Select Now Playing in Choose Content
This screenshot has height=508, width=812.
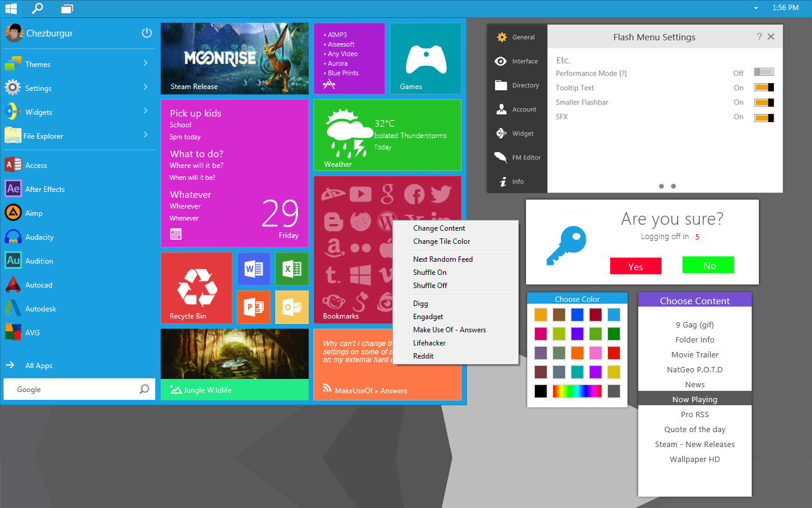click(x=695, y=399)
